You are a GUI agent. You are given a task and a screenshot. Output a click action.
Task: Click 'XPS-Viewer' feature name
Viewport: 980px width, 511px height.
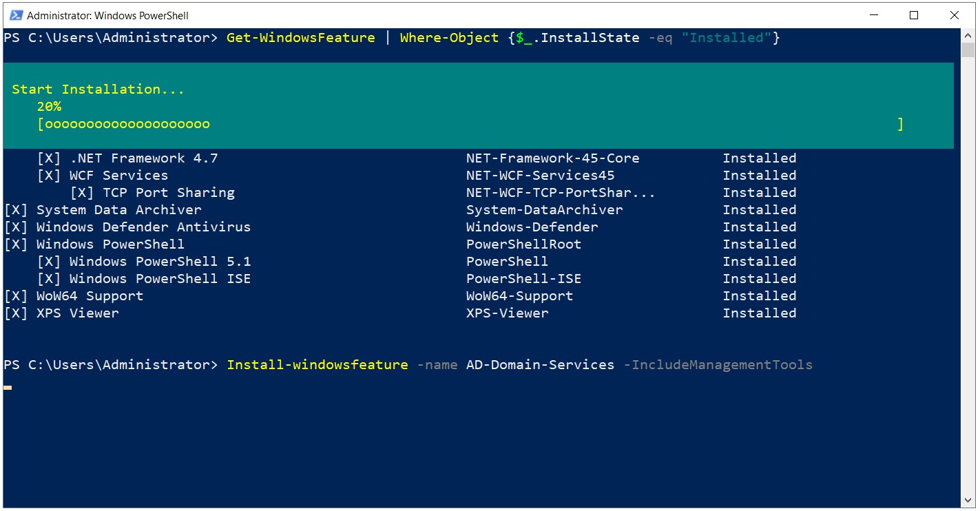507,313
